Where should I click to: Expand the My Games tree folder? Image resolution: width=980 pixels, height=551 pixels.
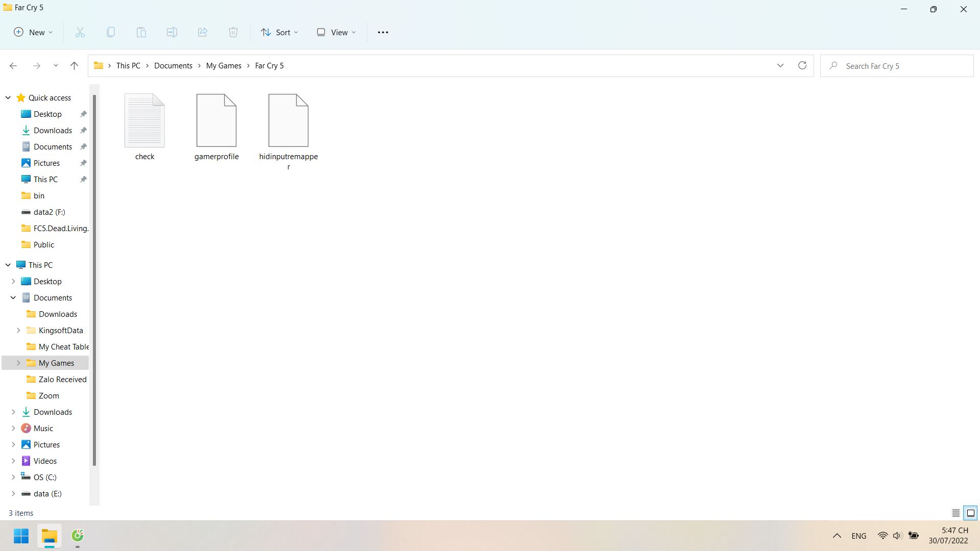click(x=18, y=363)
